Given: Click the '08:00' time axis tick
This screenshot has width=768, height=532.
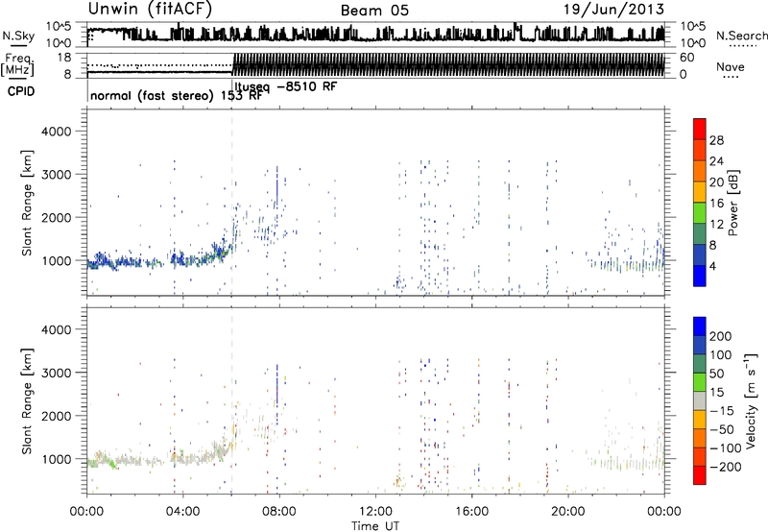Looking at the screenshot, I should [278, 512].
